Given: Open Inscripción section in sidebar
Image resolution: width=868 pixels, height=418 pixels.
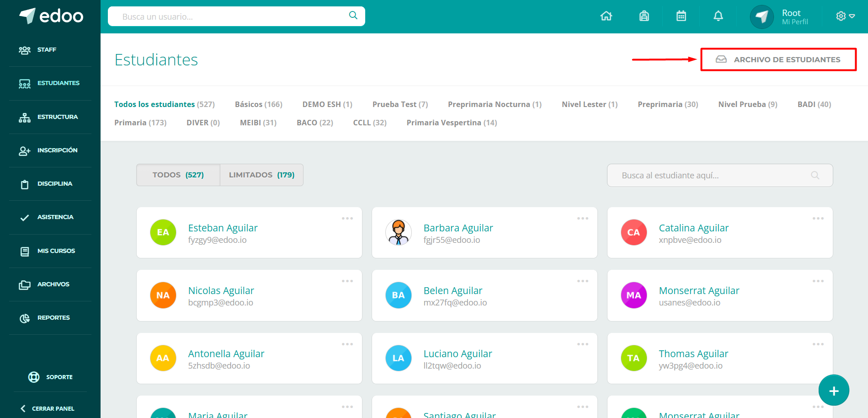Looking at the screenshot, I should coord(50,150).
